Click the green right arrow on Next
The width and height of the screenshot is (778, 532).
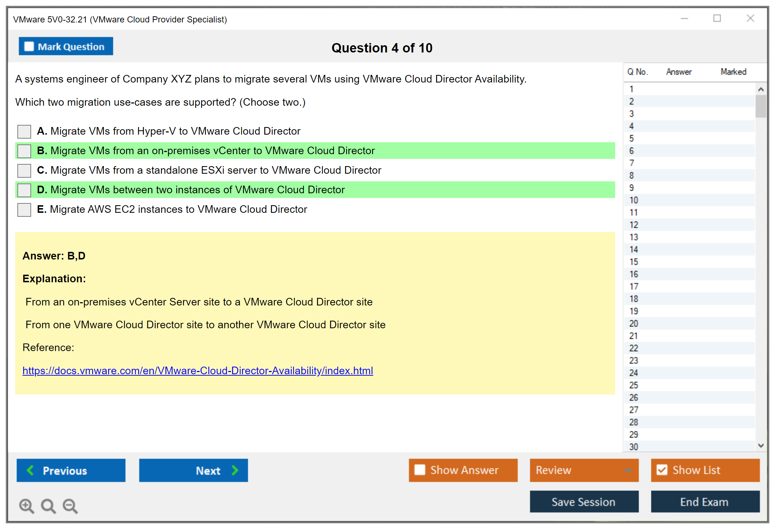point(235,470)
